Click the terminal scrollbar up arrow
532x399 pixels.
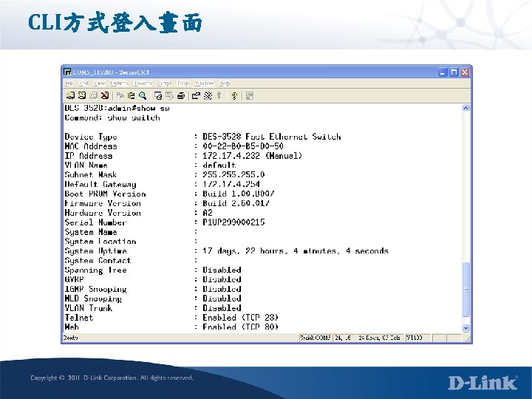point(465,108)
